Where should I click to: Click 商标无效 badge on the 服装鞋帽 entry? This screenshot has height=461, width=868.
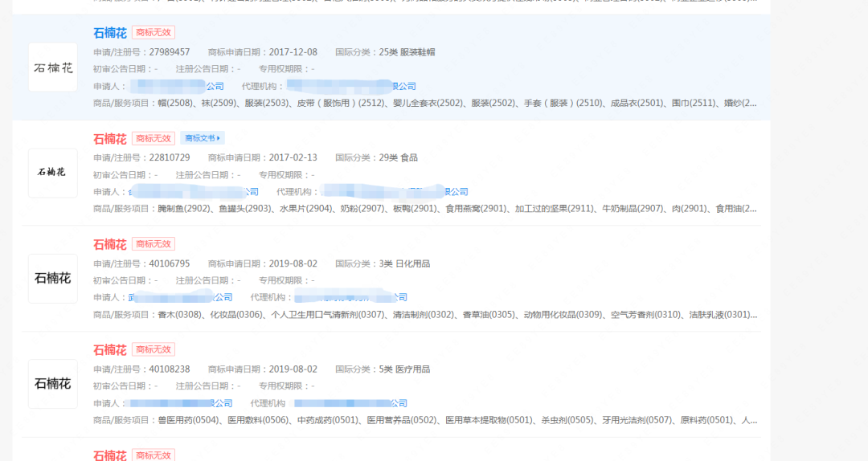[x=154, y=33]
